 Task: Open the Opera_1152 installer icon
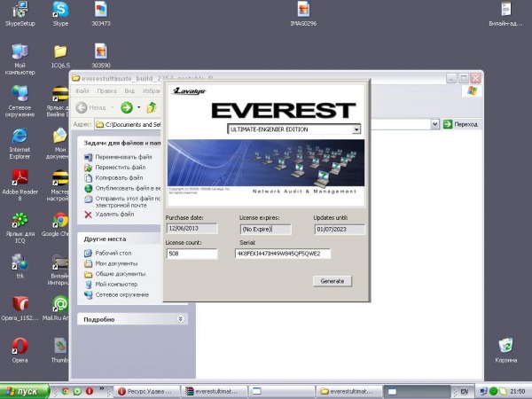tap(20, 308)
